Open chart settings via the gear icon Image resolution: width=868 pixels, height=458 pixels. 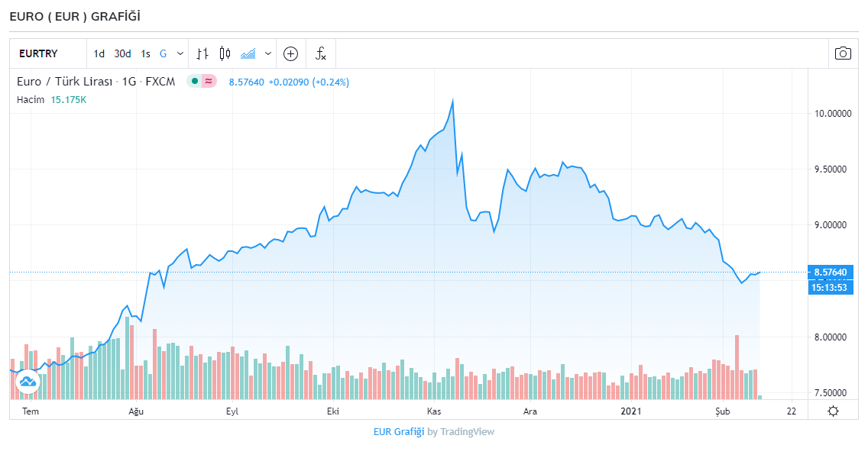(x=833, y=410)
